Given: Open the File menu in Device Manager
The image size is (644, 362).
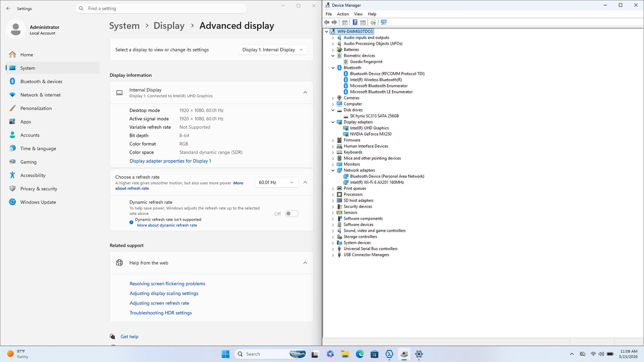Looking at the screenshot, I should 329,14.
